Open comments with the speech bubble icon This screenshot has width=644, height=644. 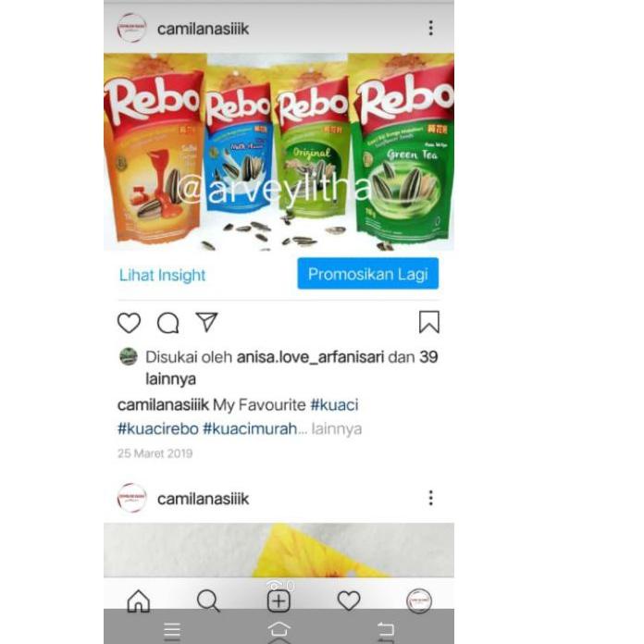(168, 323)
